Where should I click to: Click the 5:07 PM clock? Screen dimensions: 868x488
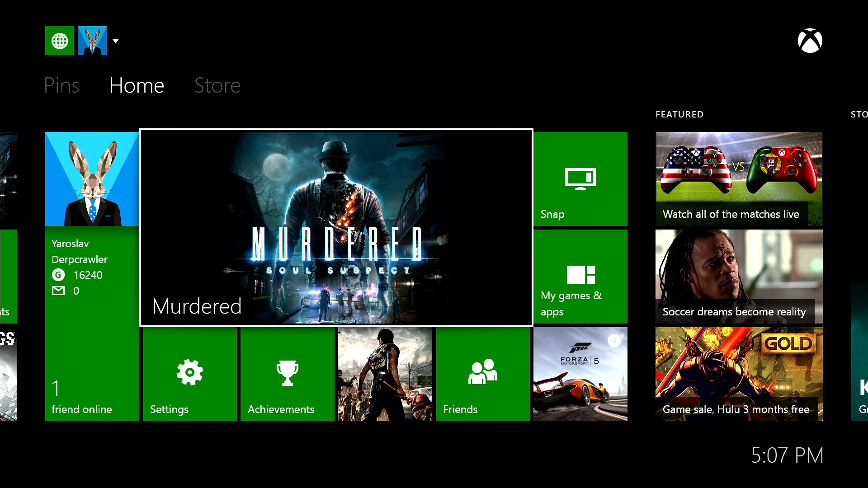click(787, 455)
